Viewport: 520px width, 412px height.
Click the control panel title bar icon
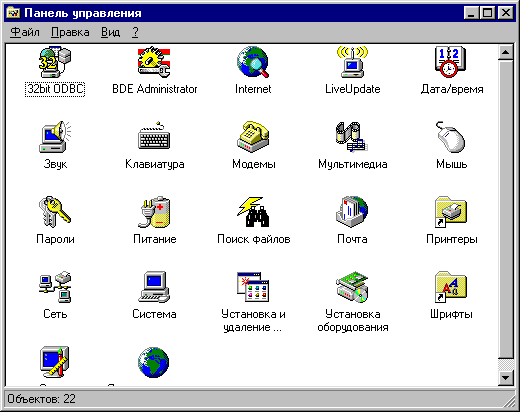(x=13, y=13)
